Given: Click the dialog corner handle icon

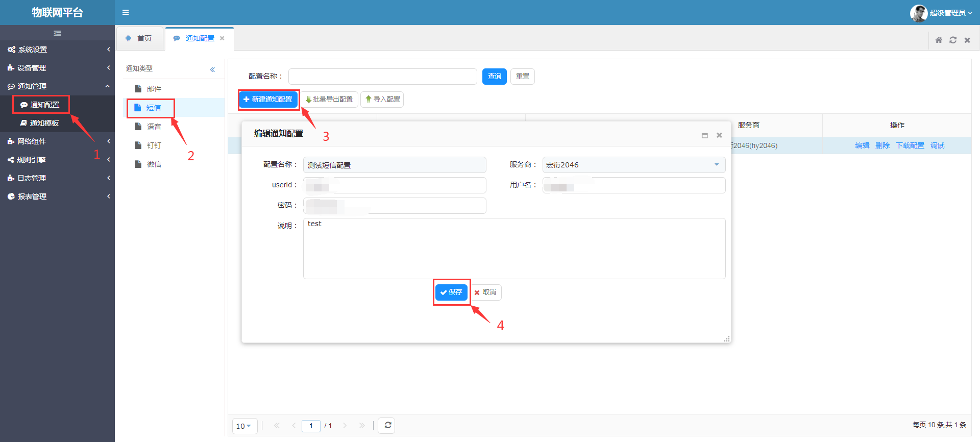Looking at the screenshot, I should tap(727, 339).
